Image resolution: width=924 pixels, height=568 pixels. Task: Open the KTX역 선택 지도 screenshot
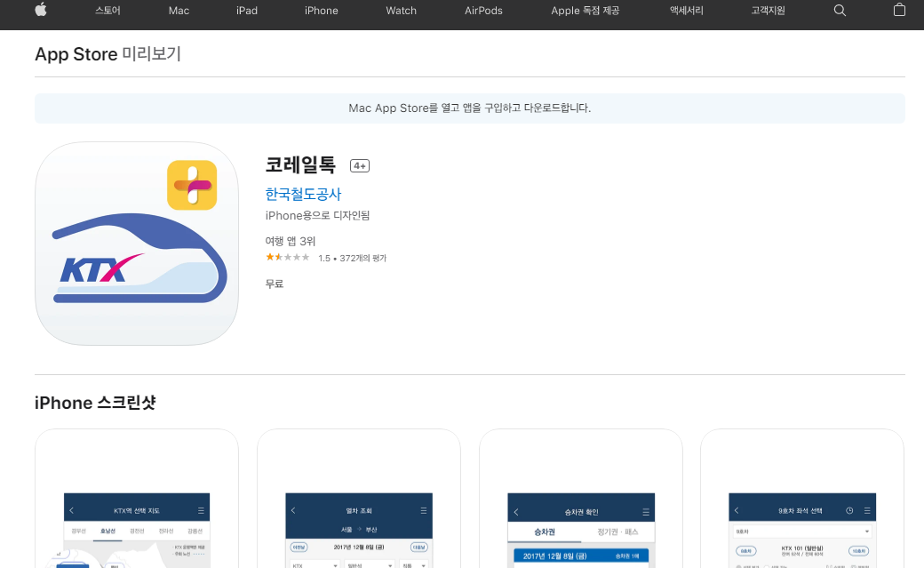(137, 499)
